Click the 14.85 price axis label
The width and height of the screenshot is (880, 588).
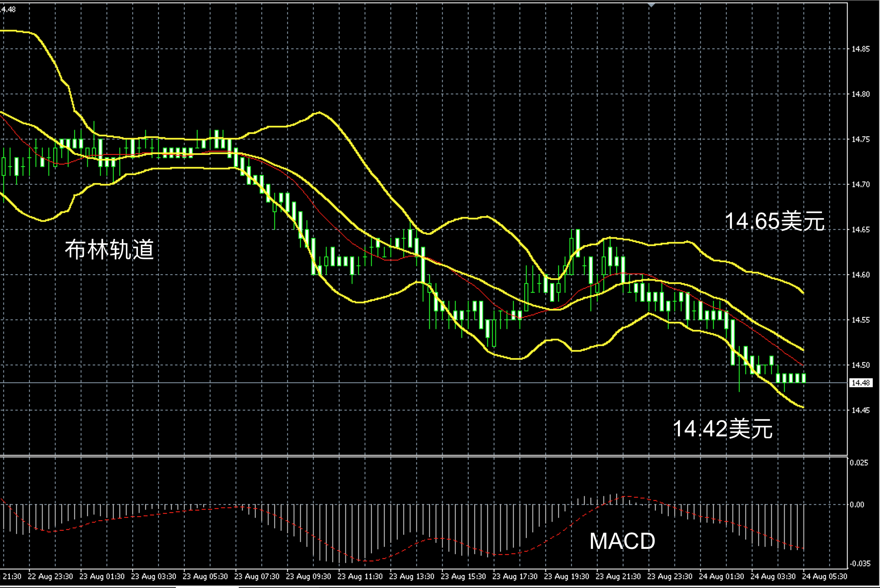(860, 49)
